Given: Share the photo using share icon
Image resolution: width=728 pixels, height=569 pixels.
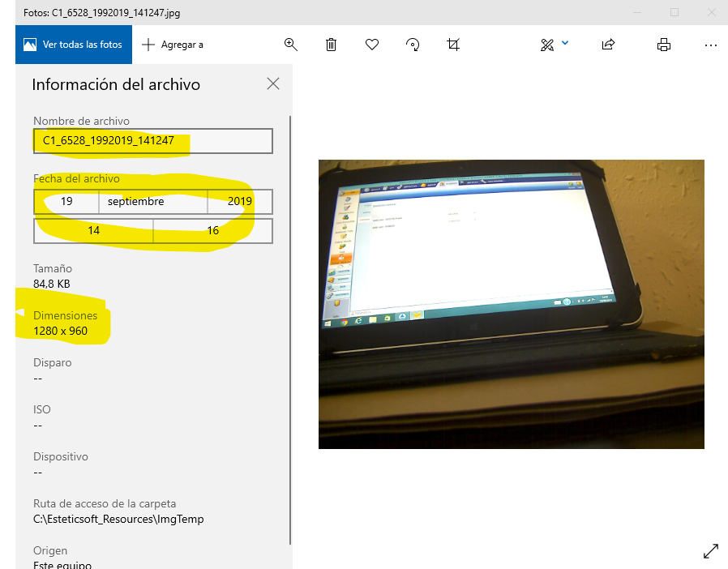Looking at the screenshot, I should (x=608, y=45).
